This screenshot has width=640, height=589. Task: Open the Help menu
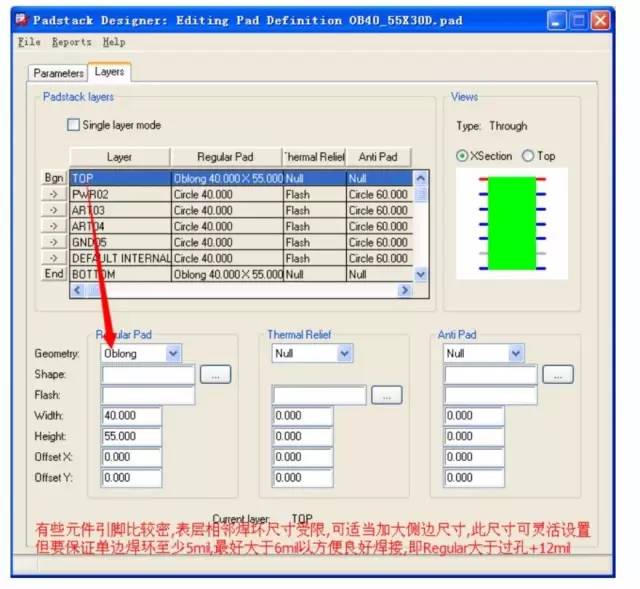point(114,42)
